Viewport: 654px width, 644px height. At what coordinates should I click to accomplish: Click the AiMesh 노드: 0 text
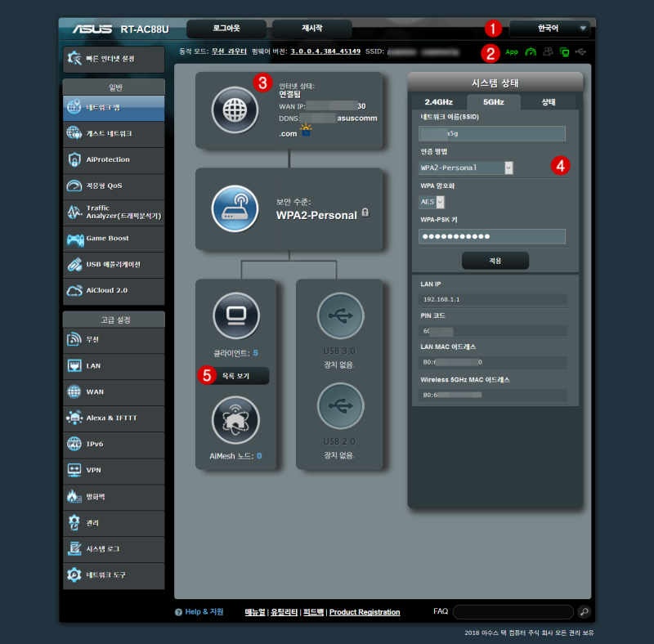pos(235,456)
